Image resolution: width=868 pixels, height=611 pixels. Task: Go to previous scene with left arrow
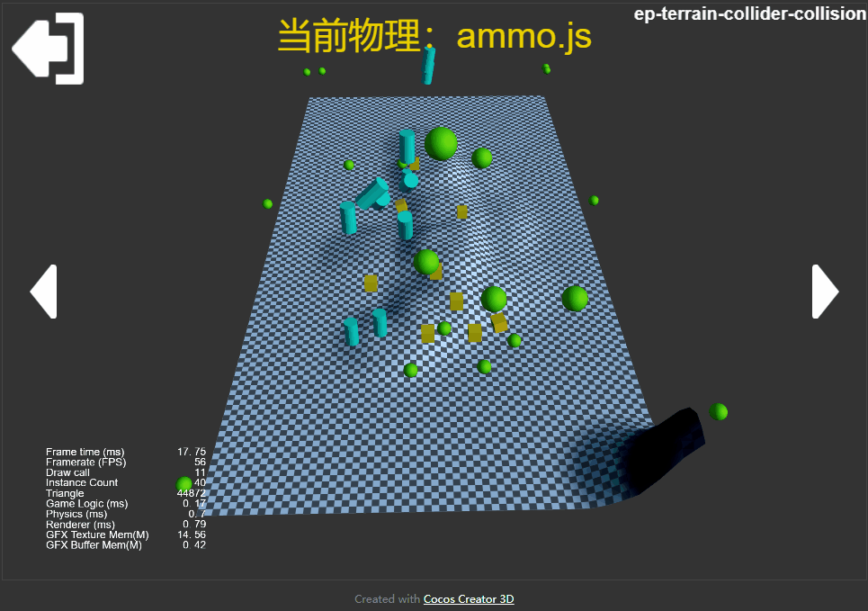click(x=44, y=292)
